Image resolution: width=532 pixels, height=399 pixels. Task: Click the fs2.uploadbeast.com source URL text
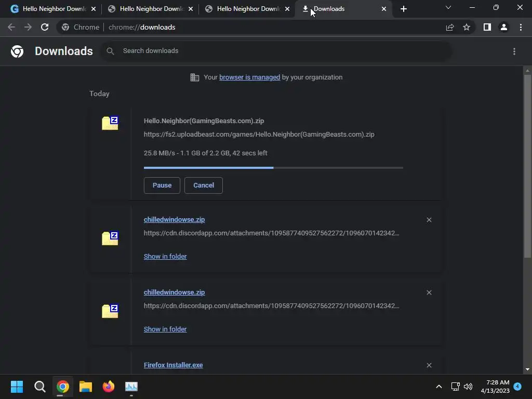(x=259, y=135)
